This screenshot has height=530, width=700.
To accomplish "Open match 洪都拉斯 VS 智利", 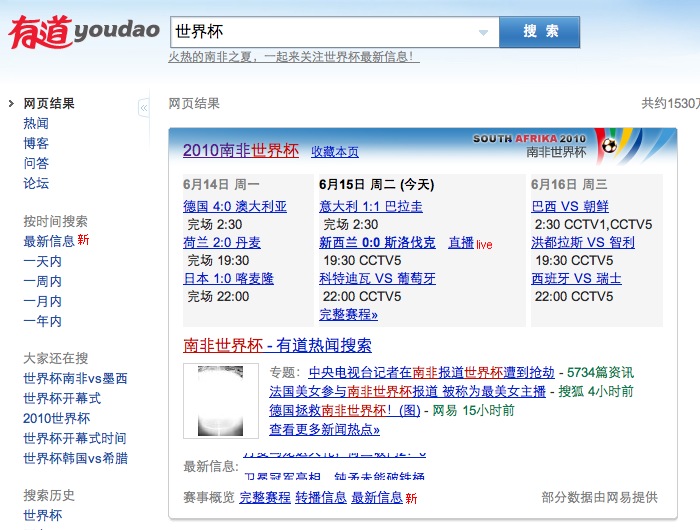I will coord(583,242).
